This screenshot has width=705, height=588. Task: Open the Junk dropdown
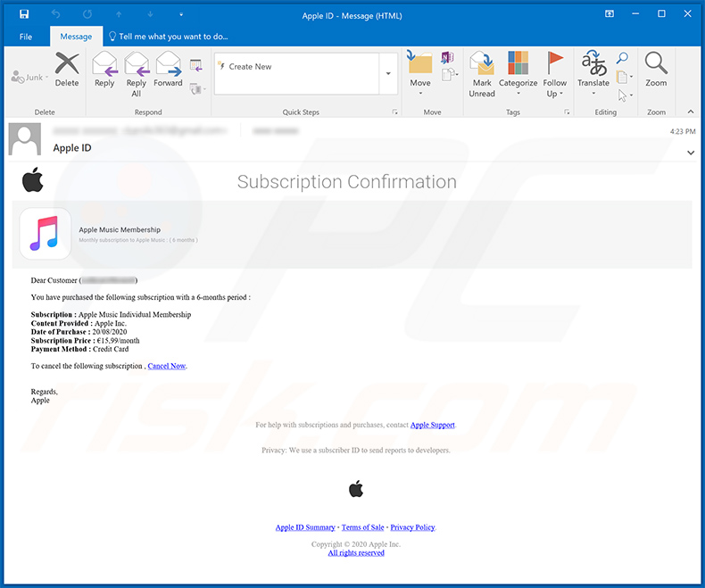[x=29, y=78]
